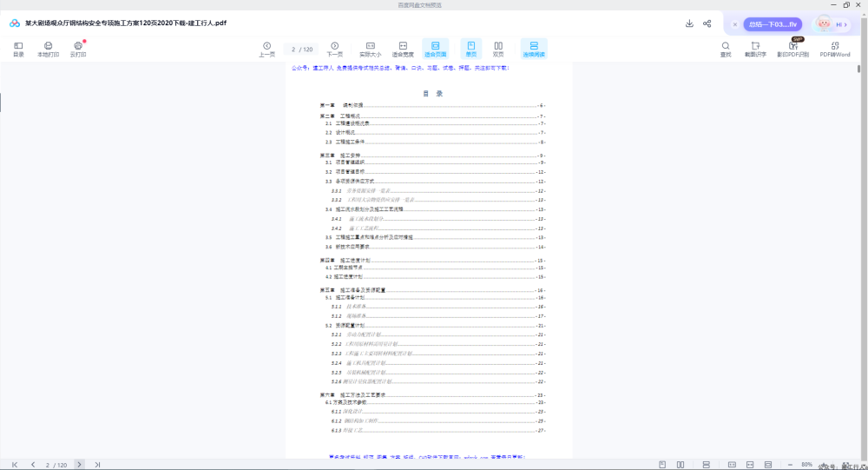
Task: Toggle 连续阅读 continuous reading
Action: [x=534, y=49]
